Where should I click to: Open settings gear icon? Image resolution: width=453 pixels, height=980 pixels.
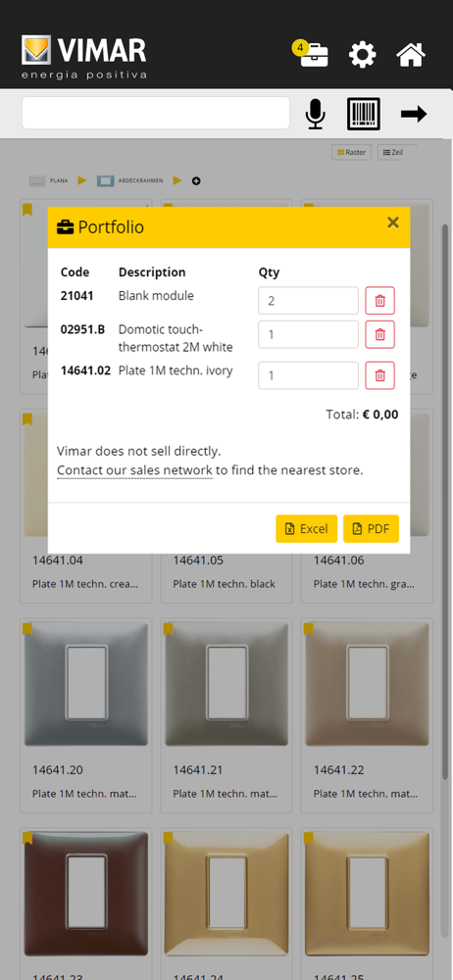pos(362,54)
